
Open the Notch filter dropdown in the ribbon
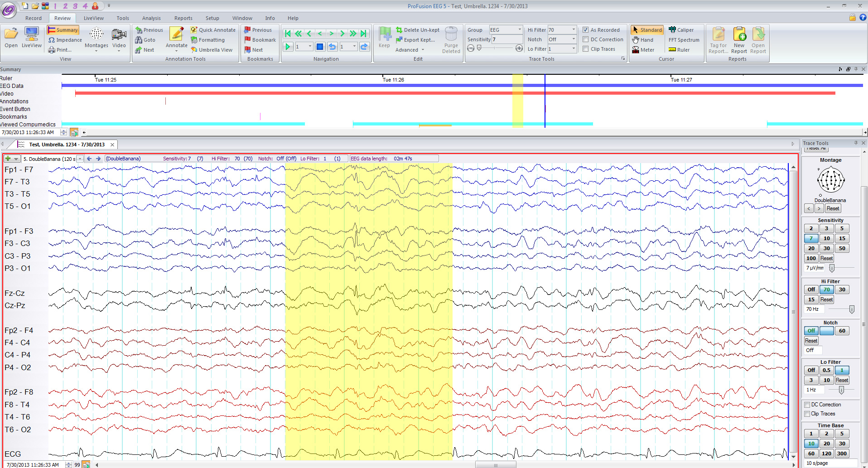click(573, 39)
